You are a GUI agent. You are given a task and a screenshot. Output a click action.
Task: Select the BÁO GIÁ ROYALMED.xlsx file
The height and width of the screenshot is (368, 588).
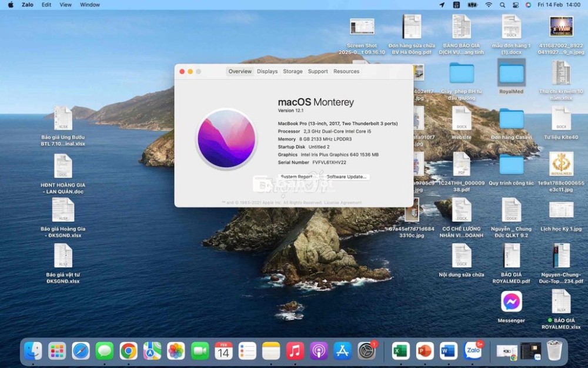point(561,310)
